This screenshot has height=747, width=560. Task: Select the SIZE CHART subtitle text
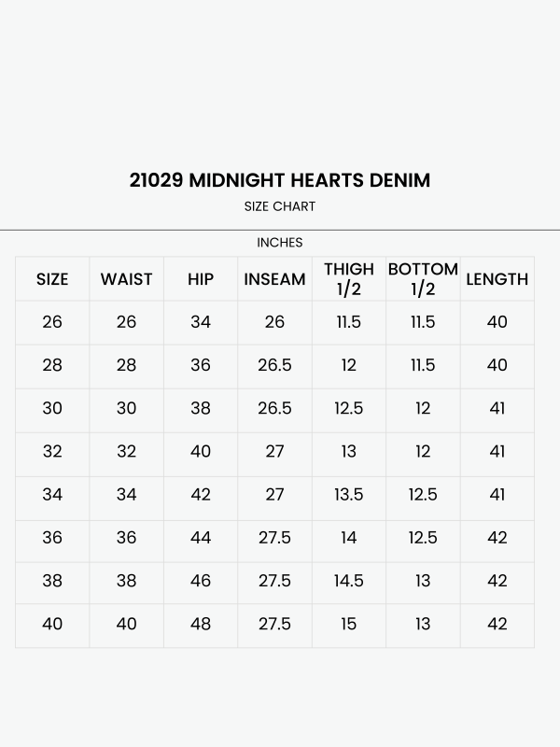279,206
